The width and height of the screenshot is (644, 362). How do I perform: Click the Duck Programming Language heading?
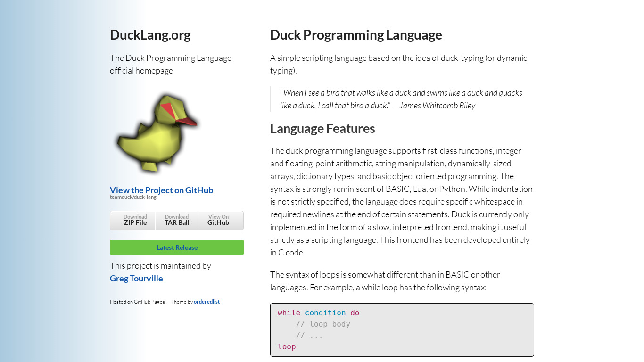[356, 35]
